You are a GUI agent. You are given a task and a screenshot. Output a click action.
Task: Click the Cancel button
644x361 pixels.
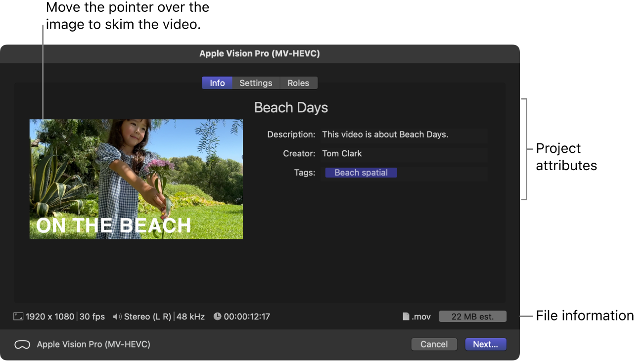click(x=434, y=344)
